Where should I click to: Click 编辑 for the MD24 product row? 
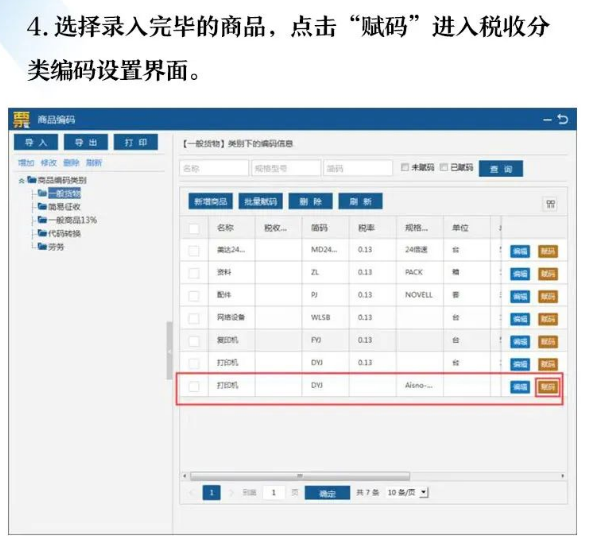pos(520,251)
